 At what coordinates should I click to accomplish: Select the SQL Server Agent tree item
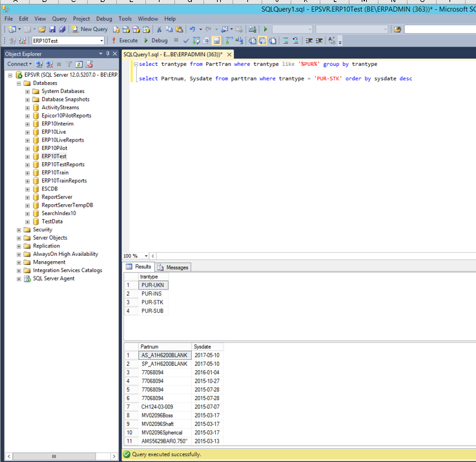coord(53,278)
